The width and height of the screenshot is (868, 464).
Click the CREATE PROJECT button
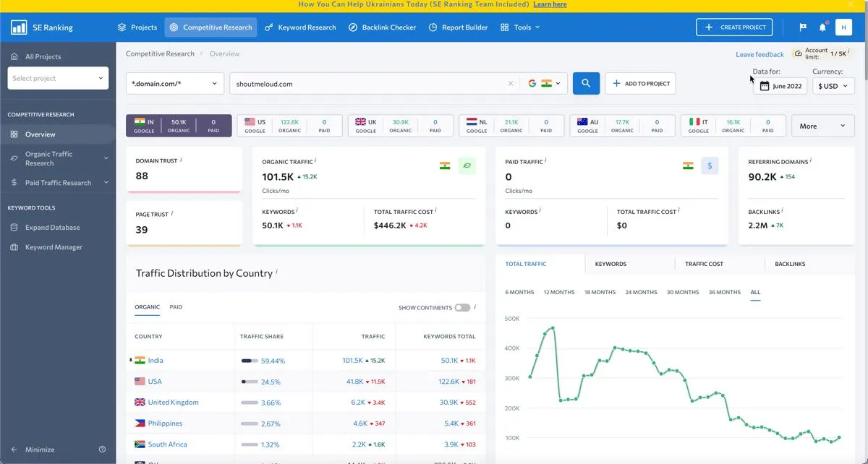(733, 27)
